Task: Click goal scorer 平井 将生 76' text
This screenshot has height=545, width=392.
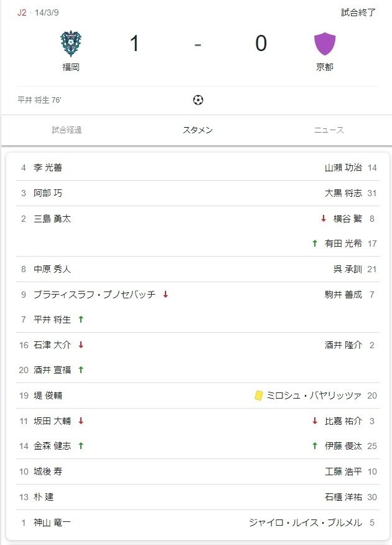Action: tap(40, 100)
